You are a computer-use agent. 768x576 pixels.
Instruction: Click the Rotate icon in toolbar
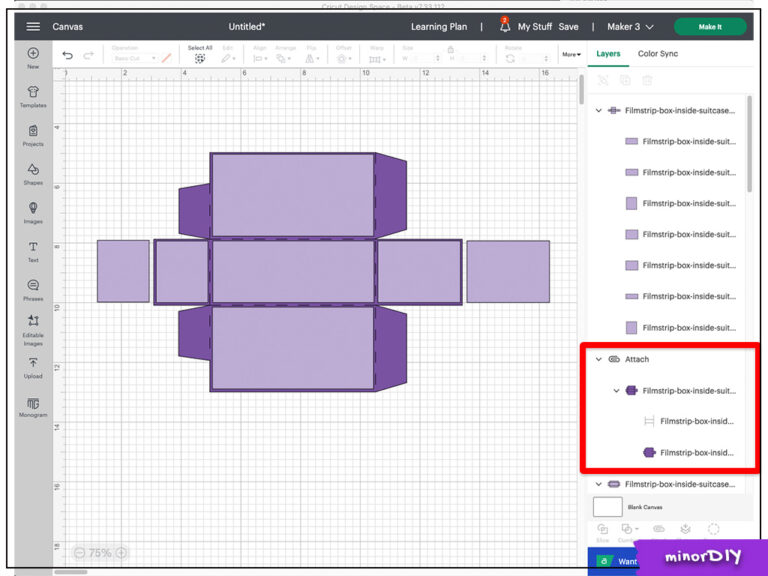[510, 59]
